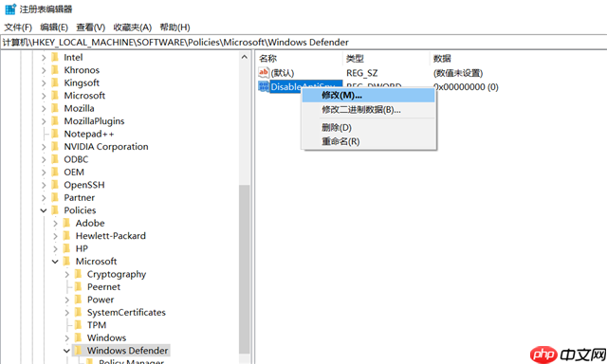Click the folder icon beside MozillaPlugins
Viewport: 607px width, 364px height.
pos(55,121)
